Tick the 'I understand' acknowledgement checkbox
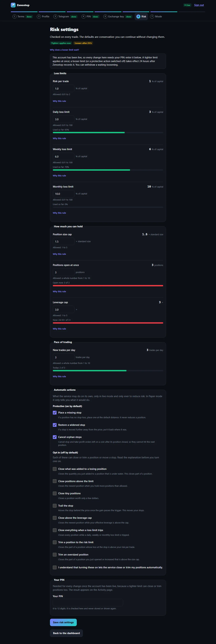This screenshot has width=216, height=644. coord(55,567)
